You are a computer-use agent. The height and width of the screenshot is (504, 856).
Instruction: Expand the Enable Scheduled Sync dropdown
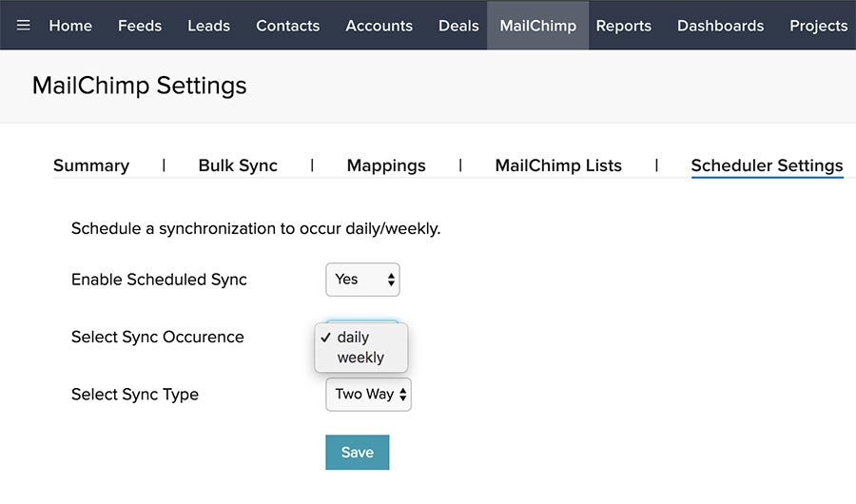(362, 280)
